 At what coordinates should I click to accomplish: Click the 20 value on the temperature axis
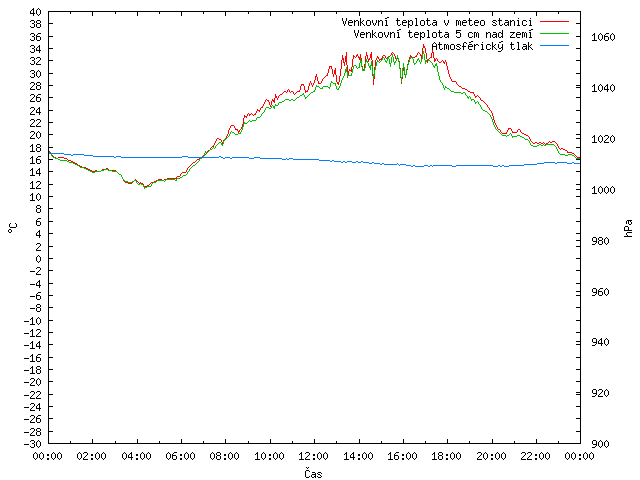click(36, 136)
